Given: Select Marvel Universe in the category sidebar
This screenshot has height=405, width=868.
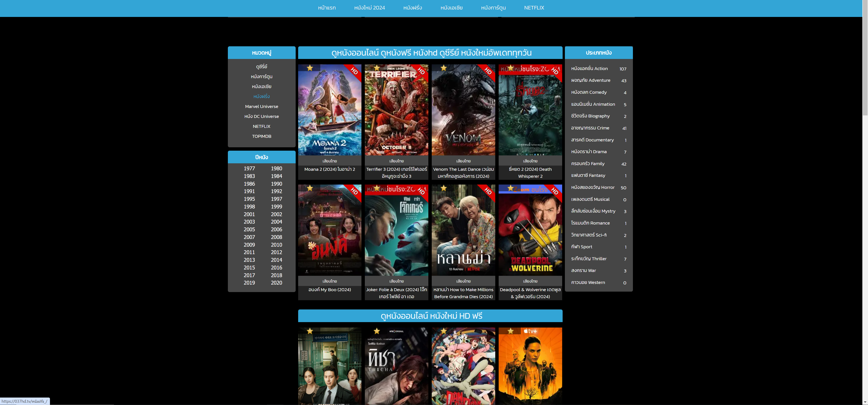Looking at the screenshot, I should [262, 106].
